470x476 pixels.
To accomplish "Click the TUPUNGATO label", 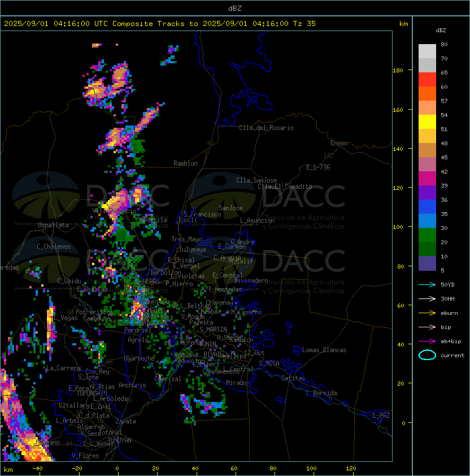I will click(92, 393).
